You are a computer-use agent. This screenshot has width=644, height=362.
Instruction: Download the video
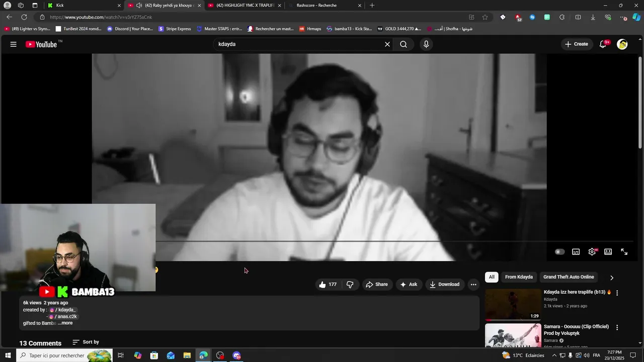[x=444, y=285]
